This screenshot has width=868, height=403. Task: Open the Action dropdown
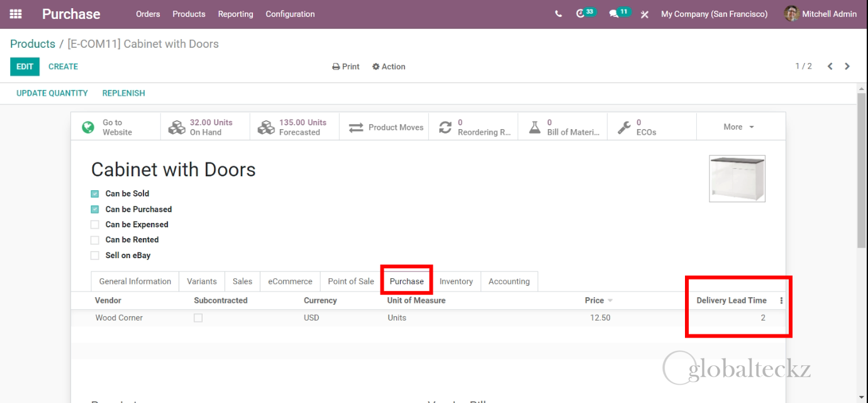click(x=389, y=67)
